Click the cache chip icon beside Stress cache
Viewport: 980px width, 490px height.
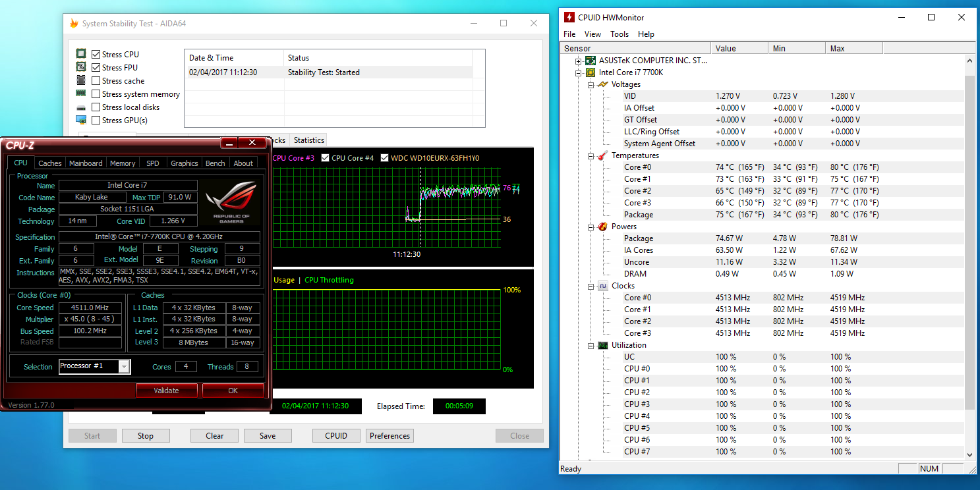[x=81, y=80]
